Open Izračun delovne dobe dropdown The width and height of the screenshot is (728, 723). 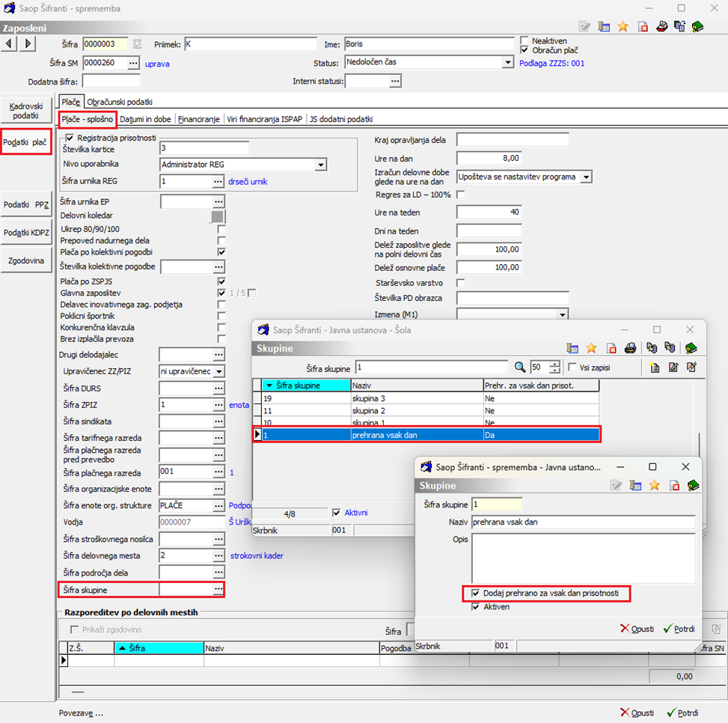tap(587, 177)
